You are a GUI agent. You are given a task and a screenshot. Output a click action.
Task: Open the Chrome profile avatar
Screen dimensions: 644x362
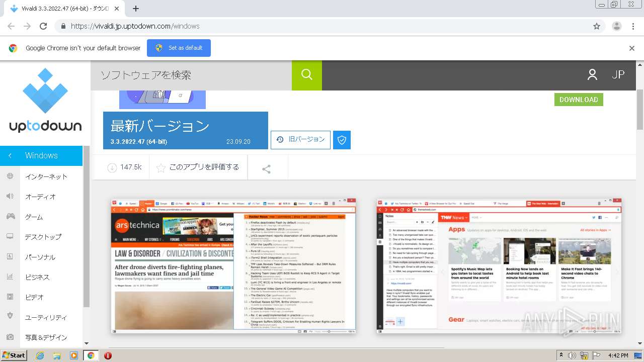(x=616, y=26)
